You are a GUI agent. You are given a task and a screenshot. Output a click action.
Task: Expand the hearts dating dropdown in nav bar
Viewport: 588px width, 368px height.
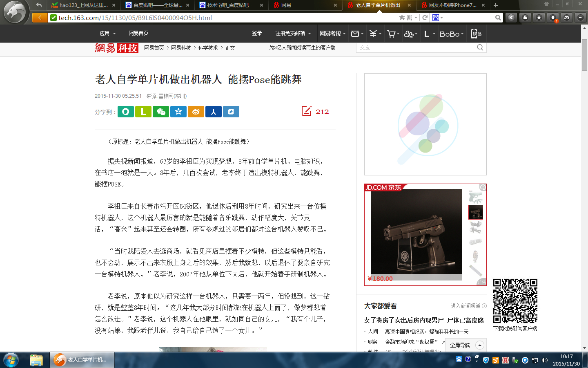pyautogui.click(x=411, y=34)
